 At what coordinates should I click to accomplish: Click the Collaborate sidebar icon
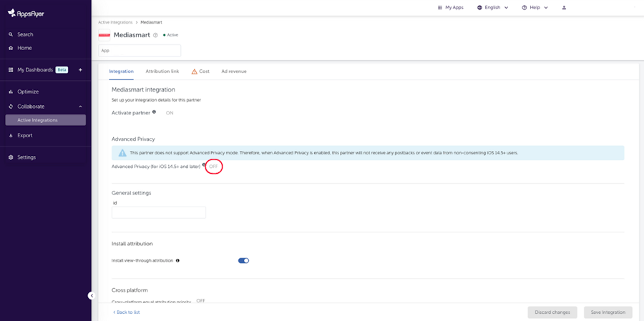coord(11,107)
